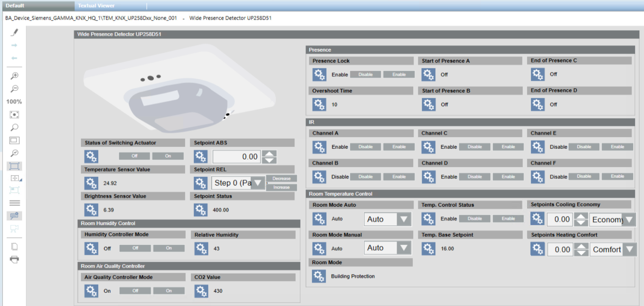Screen dimensions: 644x306
Task: Click Disable button for Channel A
Action: click(x=365, y=147)
